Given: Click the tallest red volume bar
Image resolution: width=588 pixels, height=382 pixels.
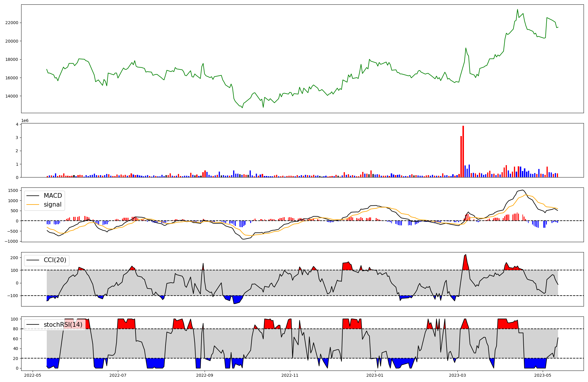Looking at the screenshot, I should coord(463,151).
